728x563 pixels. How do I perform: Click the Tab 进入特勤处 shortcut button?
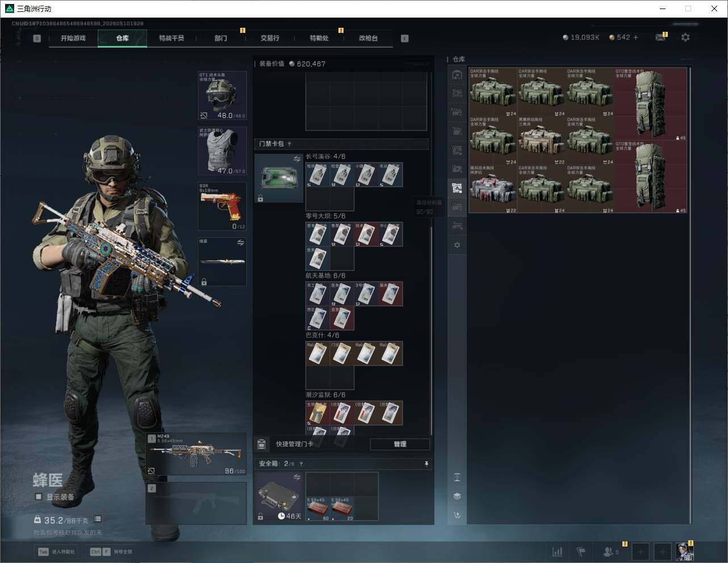[57, 552]
